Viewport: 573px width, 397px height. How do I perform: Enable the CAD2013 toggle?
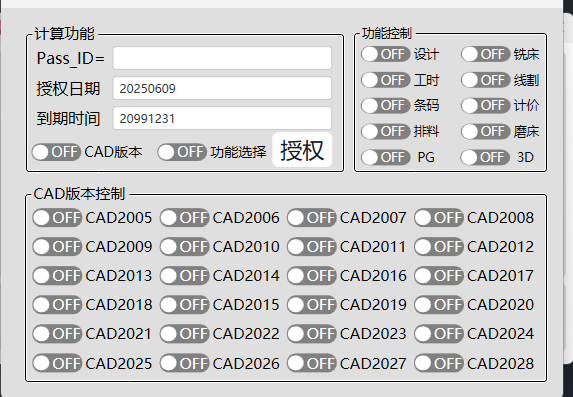click(57, 276)
